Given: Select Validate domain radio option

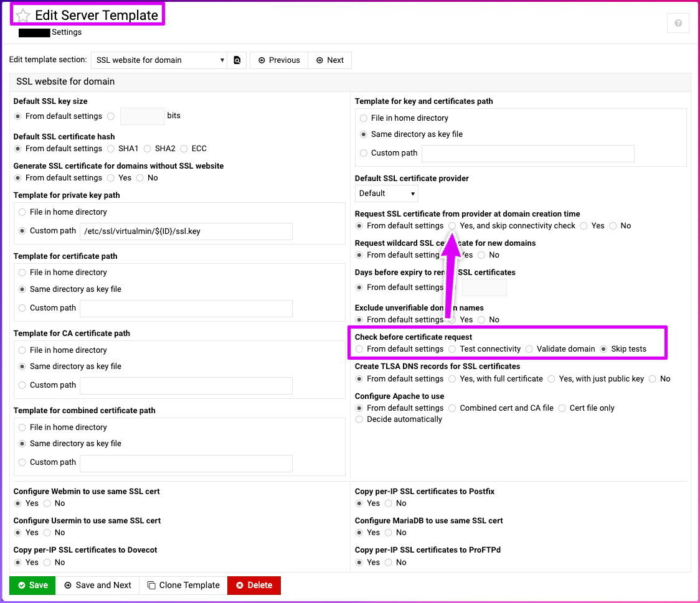Looking at the screenshot, I should (529, 349).
